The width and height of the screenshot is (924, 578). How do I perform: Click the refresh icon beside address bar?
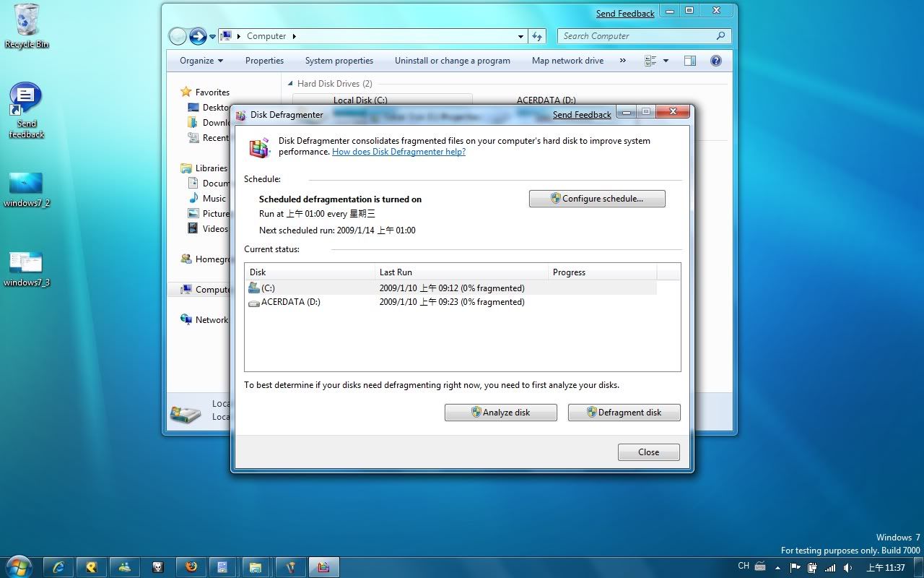[x=537, y=36]
